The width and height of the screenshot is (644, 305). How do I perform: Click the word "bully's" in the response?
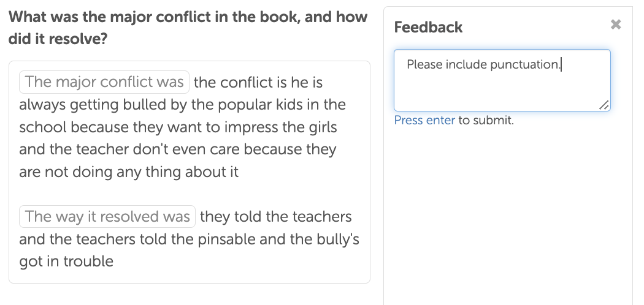(335, 239)
